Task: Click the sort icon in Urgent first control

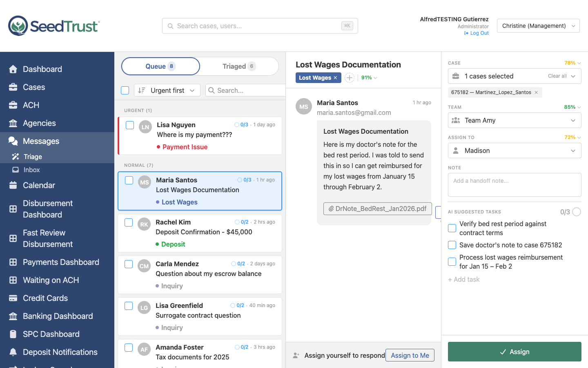Action: [x=142, y=90]
